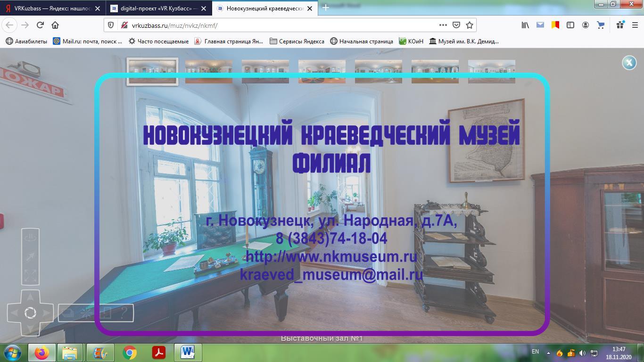Select the fifth panorama thumbnail

(x=379, y=72)
